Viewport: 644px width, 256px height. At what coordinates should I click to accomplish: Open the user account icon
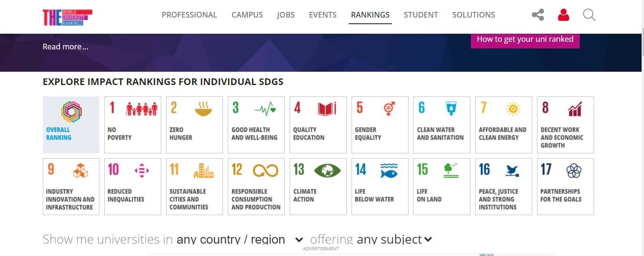click(x=564, y=15)
